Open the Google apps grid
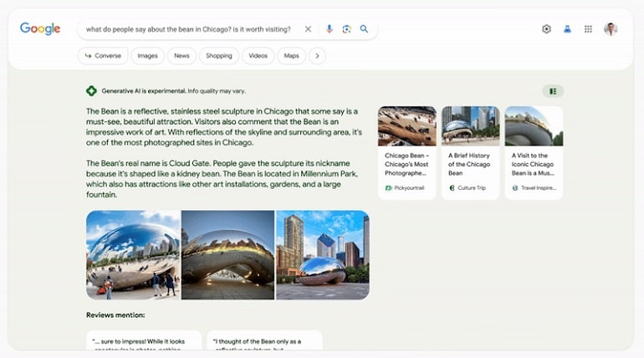 click(588, 29)
